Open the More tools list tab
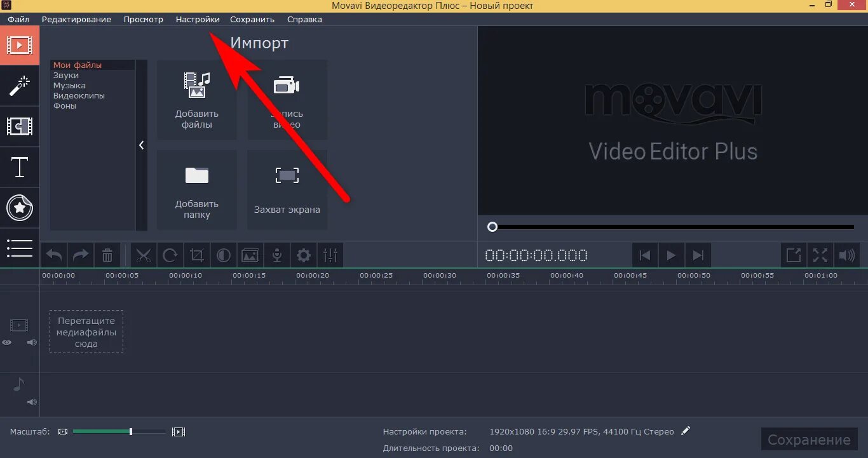 20,248
